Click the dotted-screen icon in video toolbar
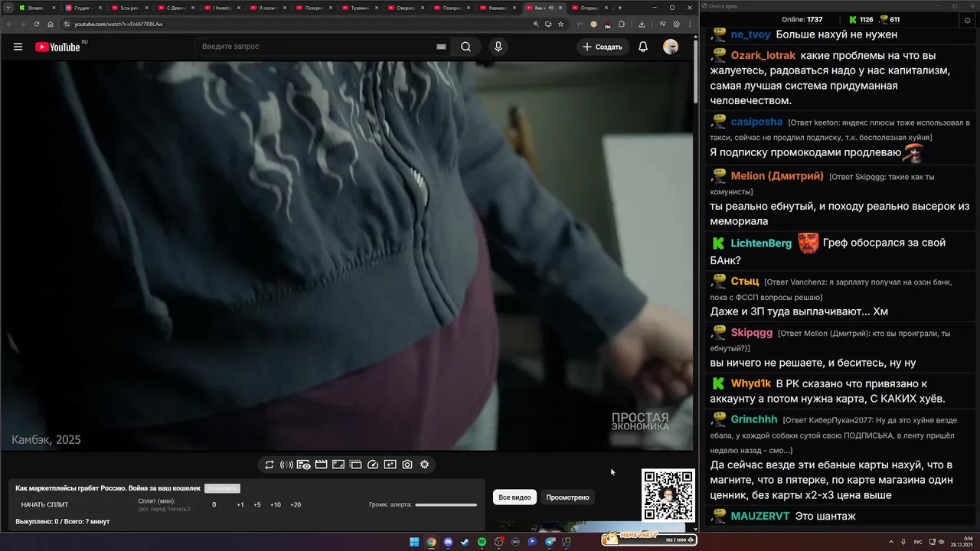Screen dimensions: 980x551 (355, 465)
